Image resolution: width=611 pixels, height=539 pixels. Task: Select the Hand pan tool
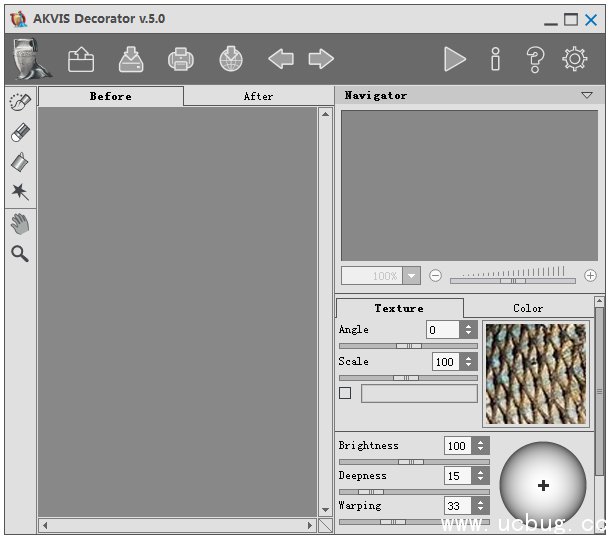[20, 223]
